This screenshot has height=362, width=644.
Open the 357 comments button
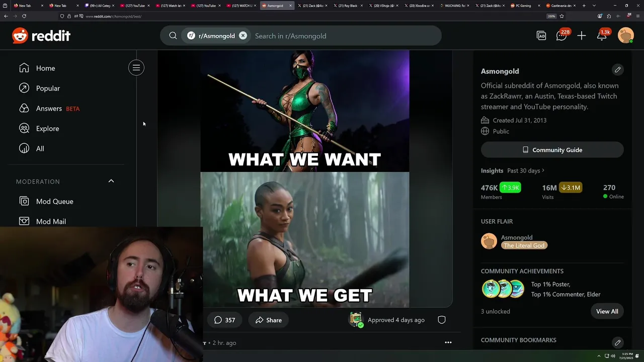[224, 320]
